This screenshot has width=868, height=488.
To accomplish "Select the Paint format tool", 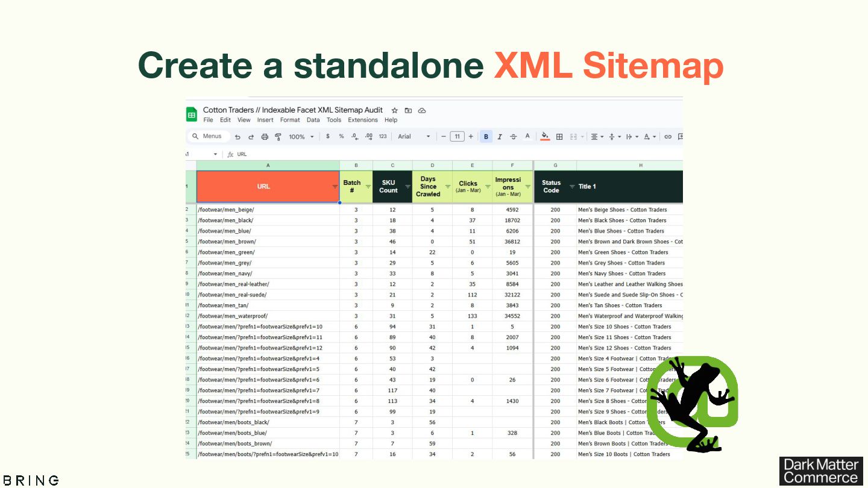I will click(x=278, y=137).
